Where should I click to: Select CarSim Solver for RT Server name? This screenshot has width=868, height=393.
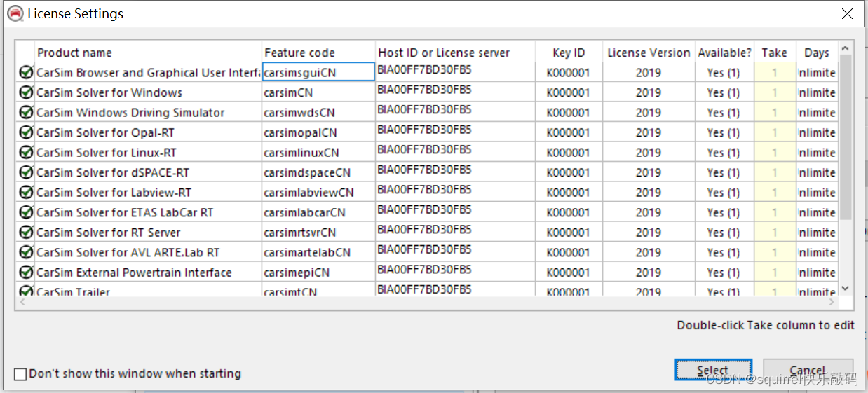109,232
